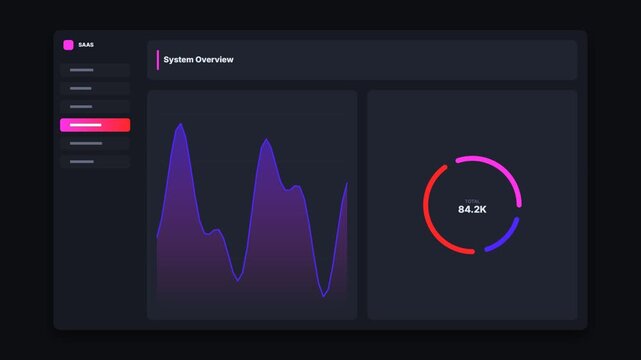Select the fifth sidebar menu item
The image size is (641, 360).
(x=95, y=143)
